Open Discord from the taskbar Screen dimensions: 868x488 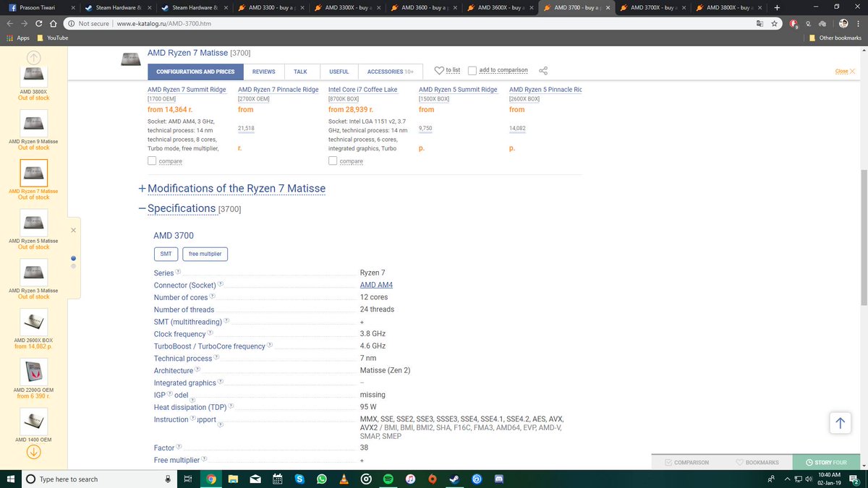click(499, 479)
